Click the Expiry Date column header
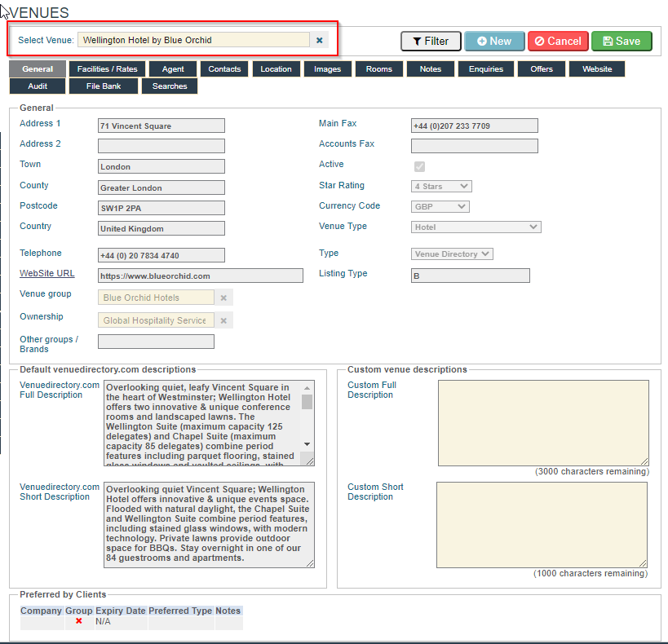The width and height of the screenshot is (668, 644). tap(121, 611)
